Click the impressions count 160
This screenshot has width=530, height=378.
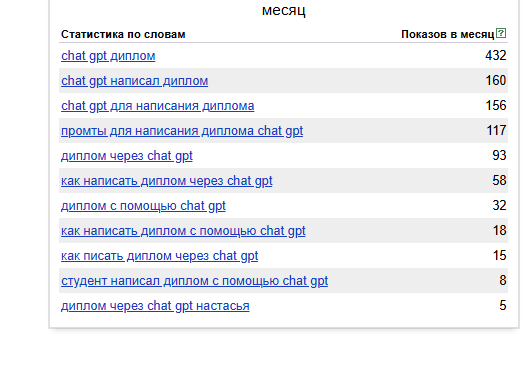[x=496, y=81]
